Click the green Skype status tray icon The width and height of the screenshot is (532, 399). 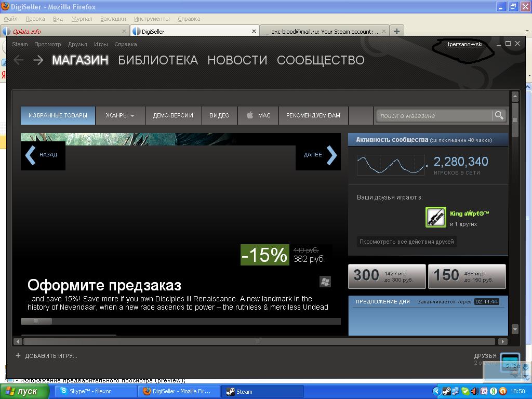465,391
